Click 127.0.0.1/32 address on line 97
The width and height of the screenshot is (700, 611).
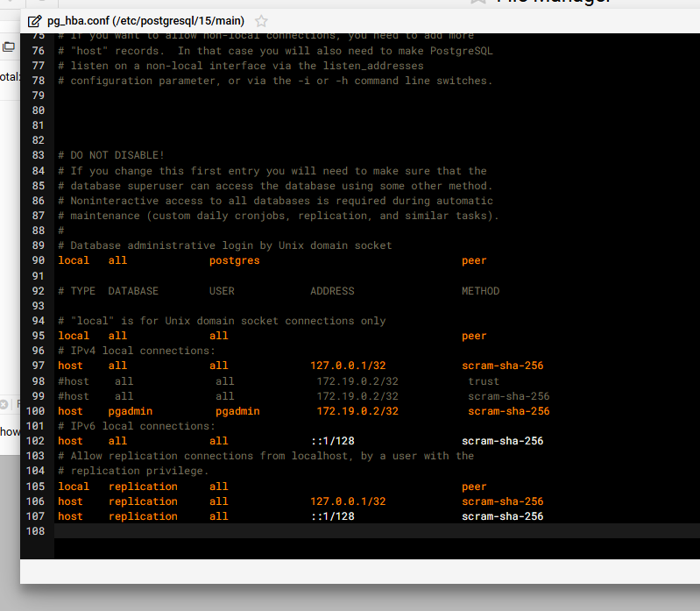[348, 366]
